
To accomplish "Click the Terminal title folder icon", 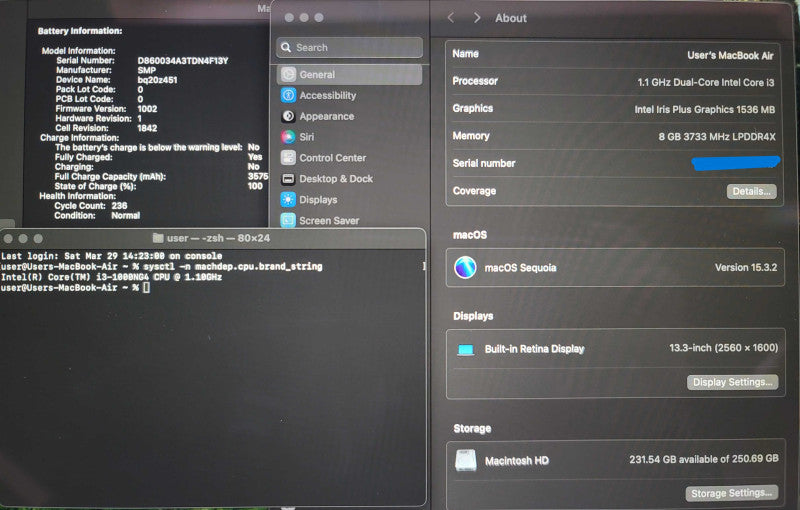I will tap(158, 238).
